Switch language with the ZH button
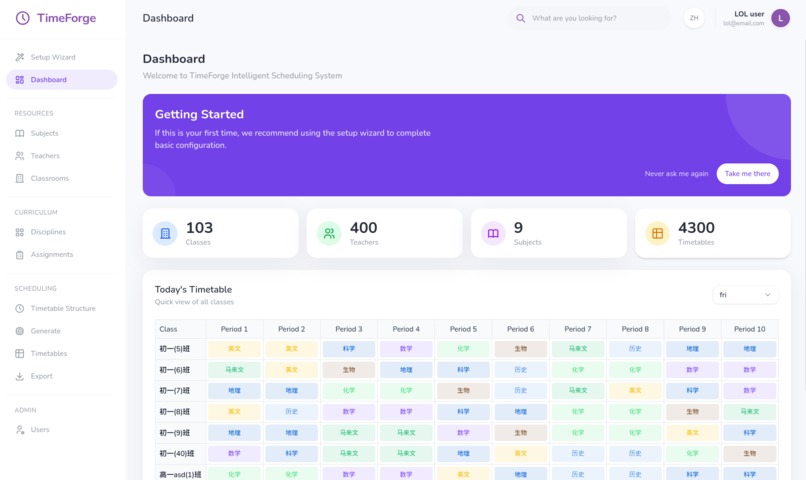806x480 pixels. click(x=694, y=18)
